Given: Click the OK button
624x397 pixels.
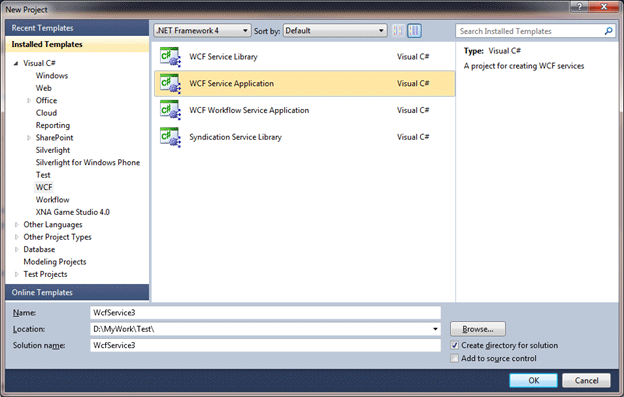Looking at the screenshot, I should point(533,380).
